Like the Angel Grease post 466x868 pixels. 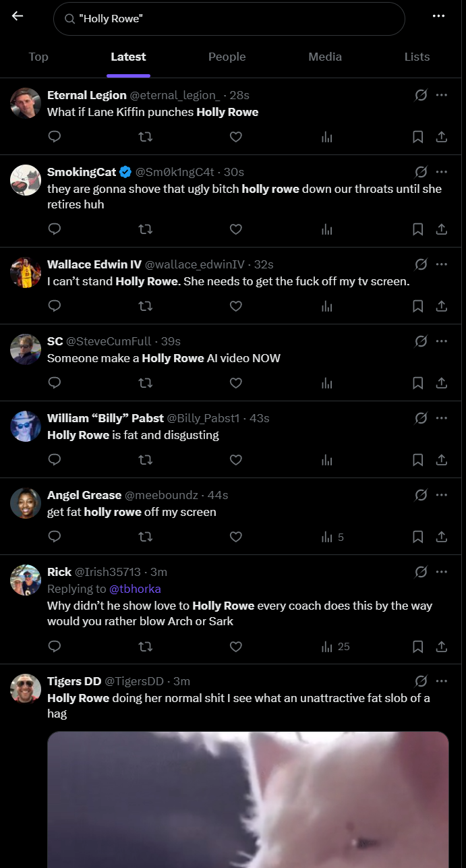235,537
